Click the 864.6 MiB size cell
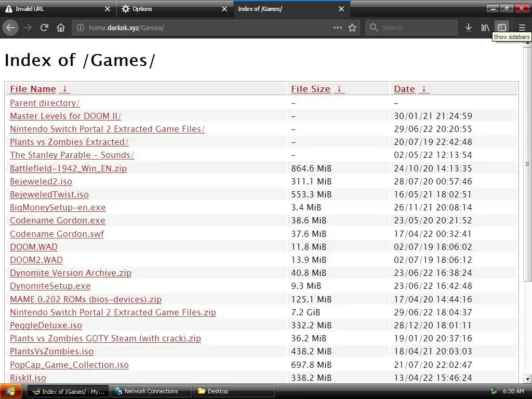 click(x=312, y=168)
